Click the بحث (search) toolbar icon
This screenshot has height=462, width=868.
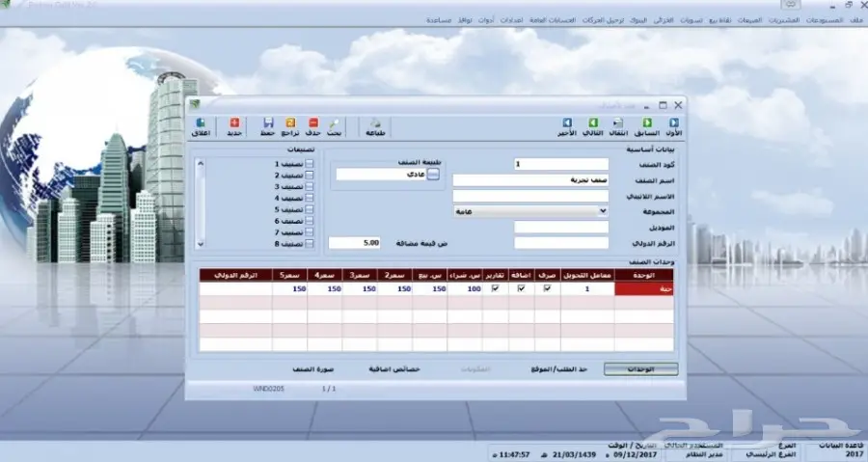pos(334,122)
